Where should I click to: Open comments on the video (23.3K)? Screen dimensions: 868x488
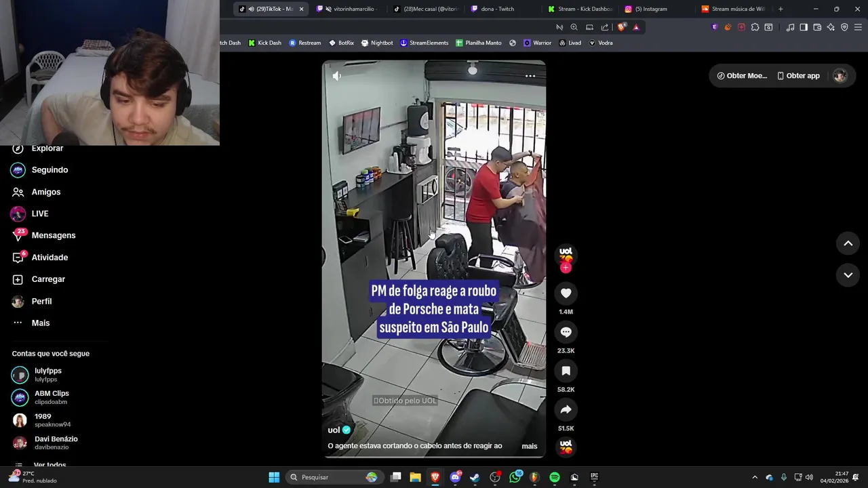[x=566, y=331]
